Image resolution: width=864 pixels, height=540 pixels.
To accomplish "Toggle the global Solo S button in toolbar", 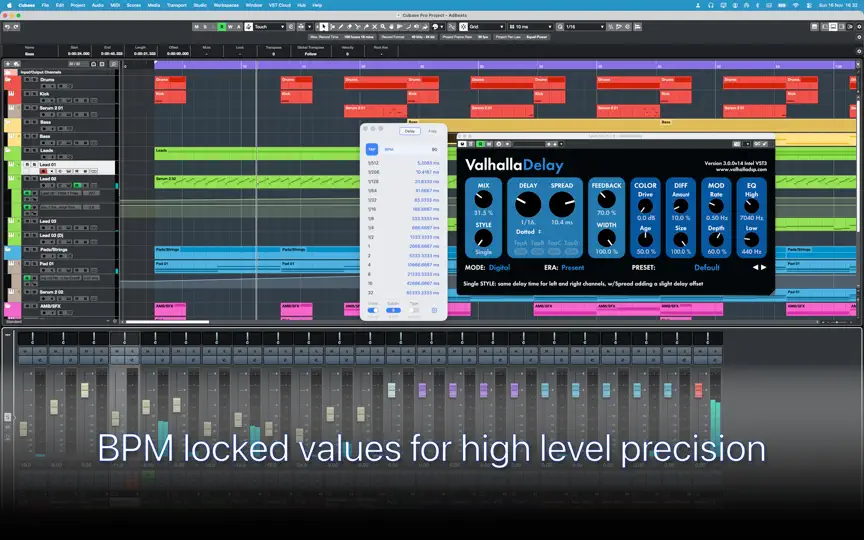I will coord(206,26).
